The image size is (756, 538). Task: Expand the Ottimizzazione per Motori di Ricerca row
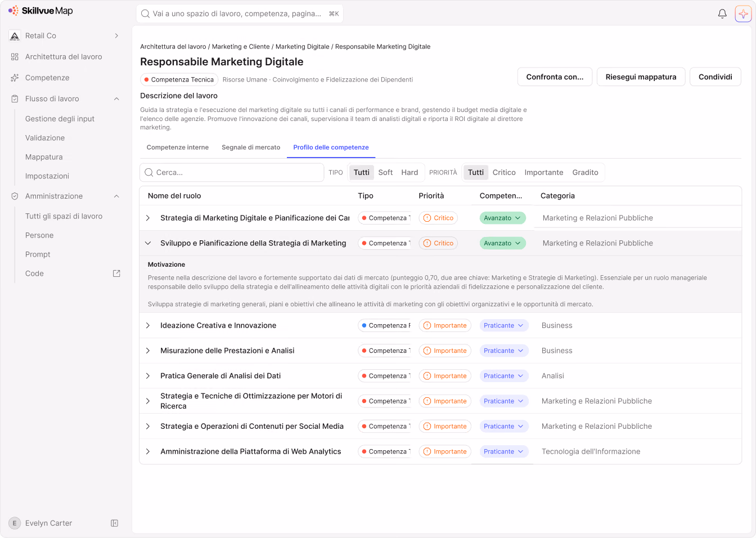click(148, 401)
